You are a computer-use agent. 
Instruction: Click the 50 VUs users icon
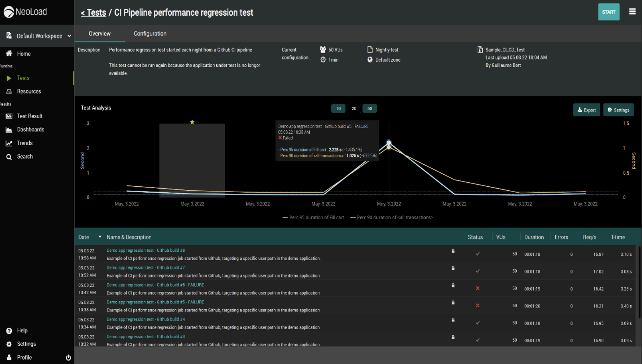click(x=323, y=50)
